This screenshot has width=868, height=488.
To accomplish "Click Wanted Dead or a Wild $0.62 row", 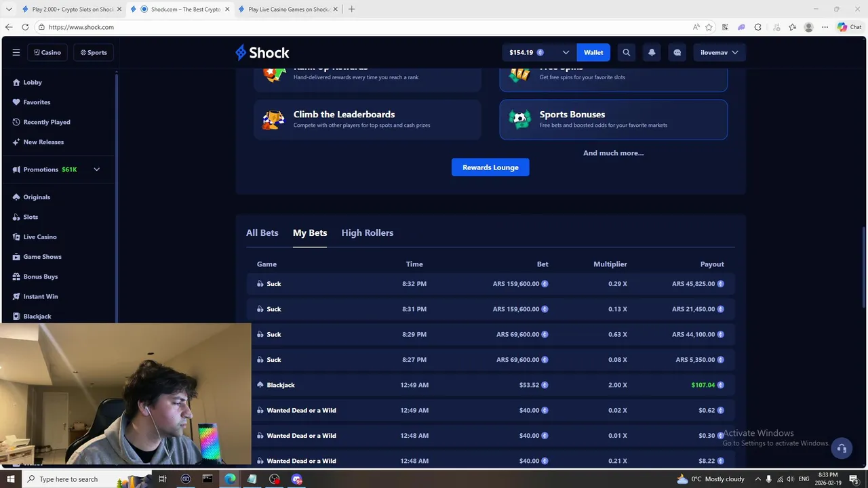I will [490, 410].
